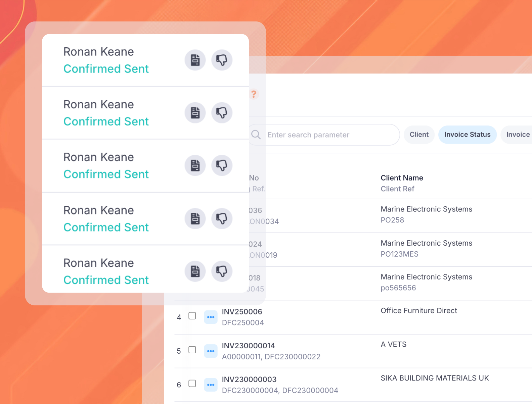Click Marine Electronic Systems with PO258
532x404 pixels.
[426, 209]
